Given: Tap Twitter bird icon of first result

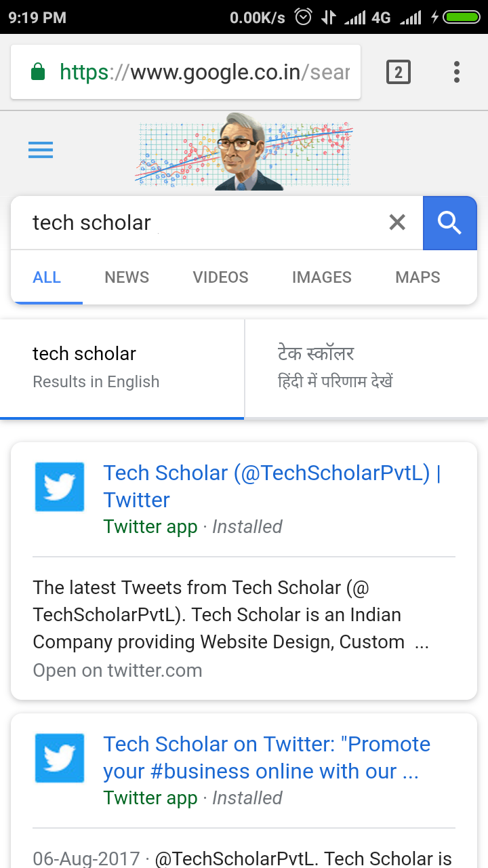Looking at the screenshot, I should (x=60, y=487).
